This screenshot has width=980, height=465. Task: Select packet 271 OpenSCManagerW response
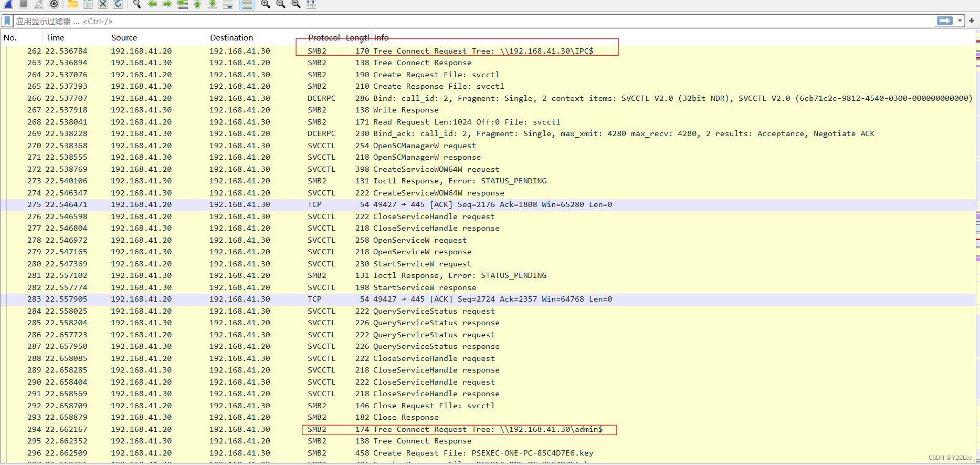[488, 157]
